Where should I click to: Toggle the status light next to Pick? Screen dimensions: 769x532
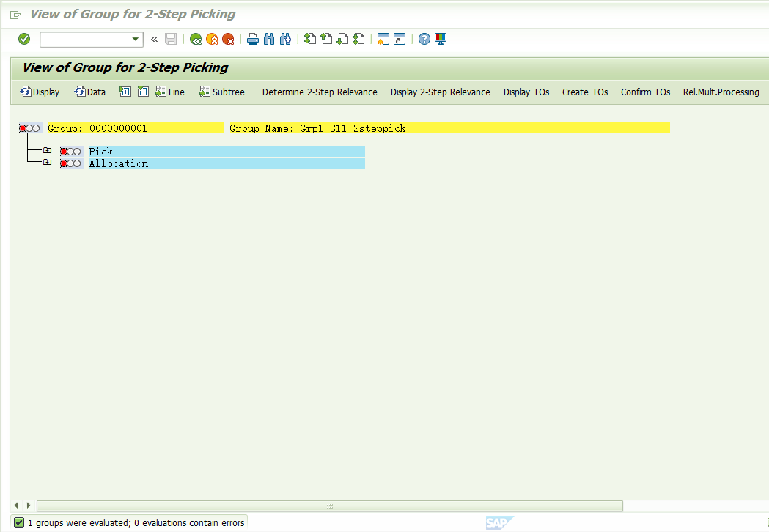pos(70,151)
